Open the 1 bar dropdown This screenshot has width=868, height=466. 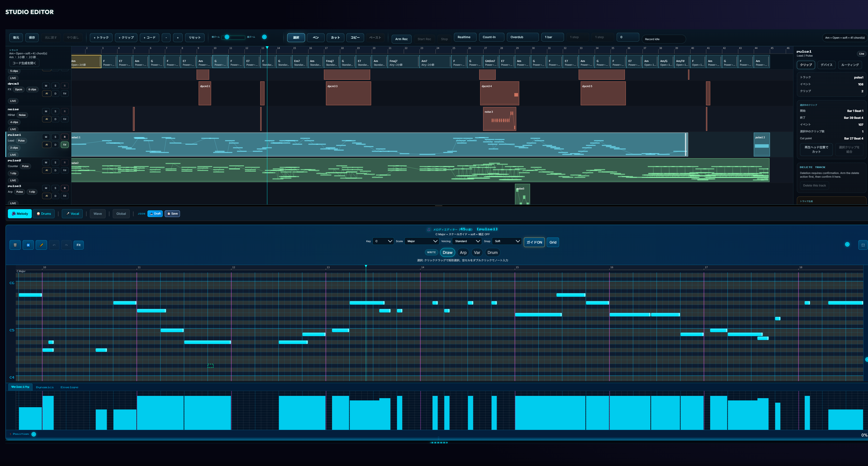(553, 37)
